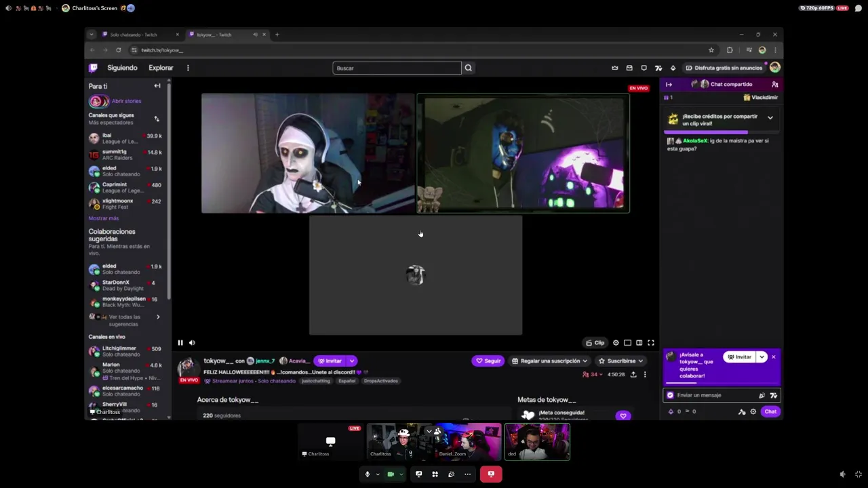Open stream more options vertical dots
The height and width of the screenshot is (488, 868).
coord(645,374)
